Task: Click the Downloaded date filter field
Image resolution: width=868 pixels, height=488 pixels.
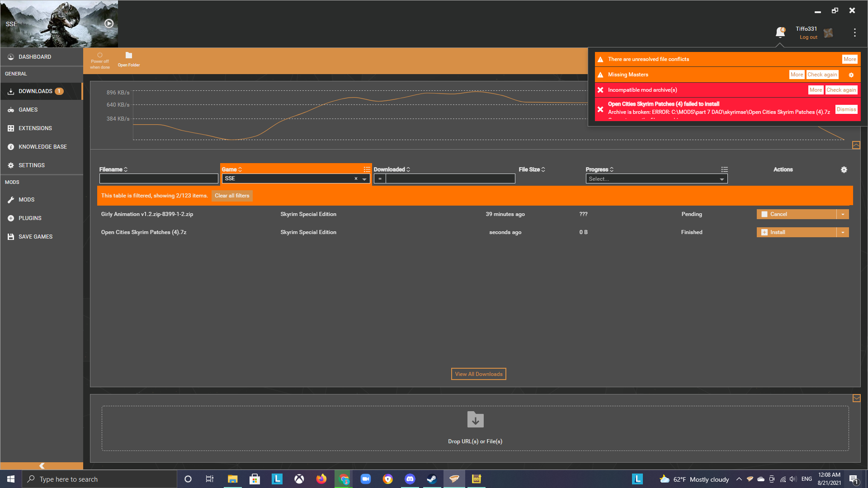Action: [451, 179]
